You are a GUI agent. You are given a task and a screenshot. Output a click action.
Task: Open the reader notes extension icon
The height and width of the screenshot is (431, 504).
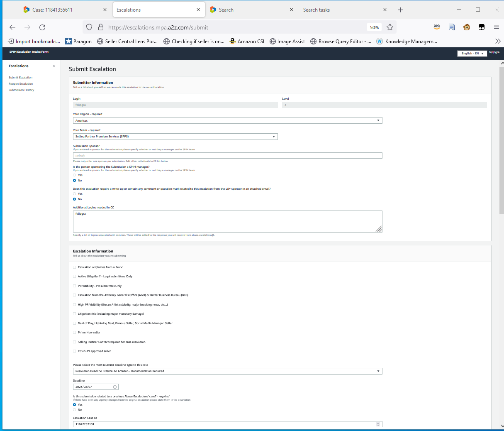pyautogui.click(x=452, y=27)
